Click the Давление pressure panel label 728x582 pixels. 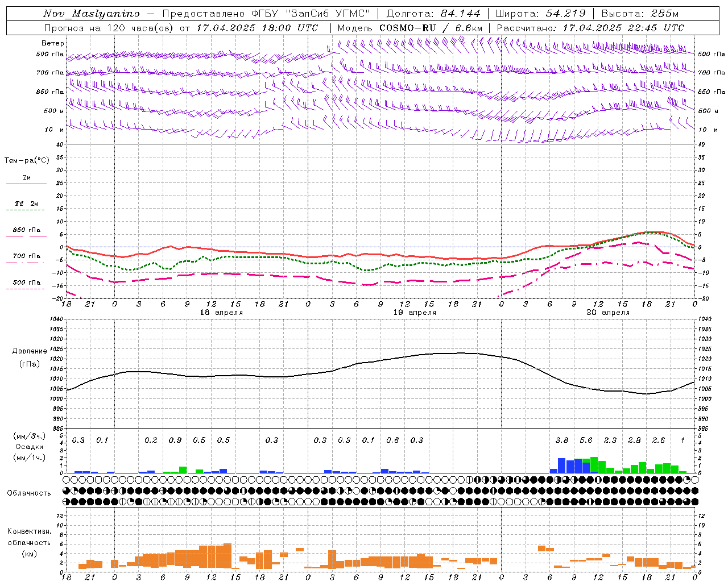(30, 351)
